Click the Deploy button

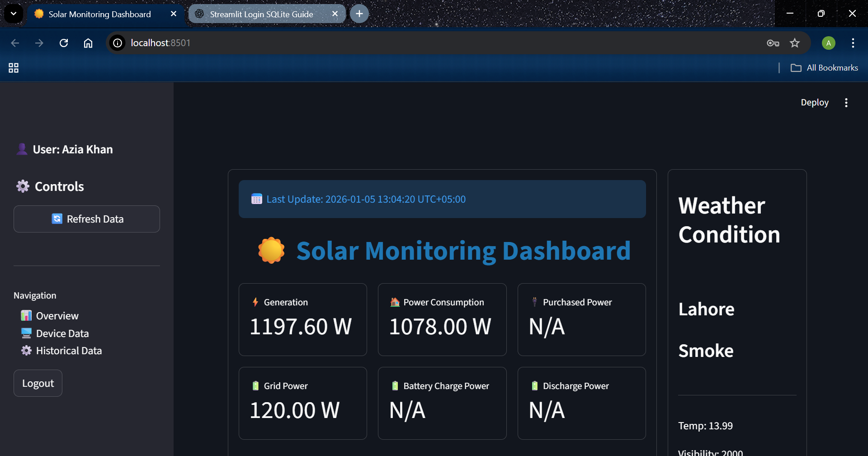(814, 103)
